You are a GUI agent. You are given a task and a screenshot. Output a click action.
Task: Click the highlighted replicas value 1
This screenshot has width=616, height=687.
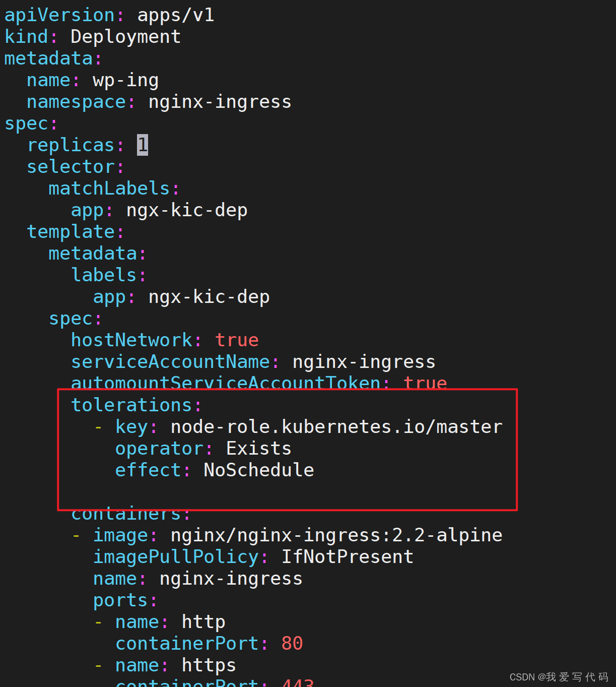(143, 145)
